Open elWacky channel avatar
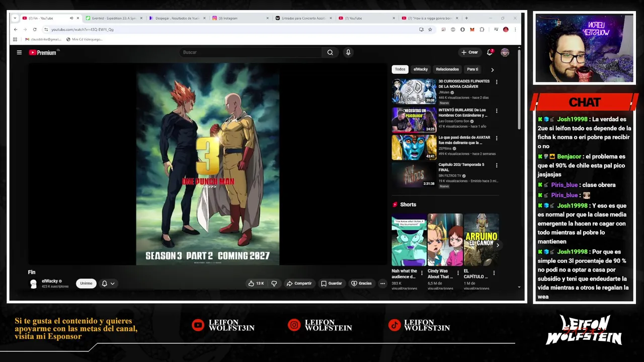The width and height of the screenshot is (644, 362). [x=33, y=284]
